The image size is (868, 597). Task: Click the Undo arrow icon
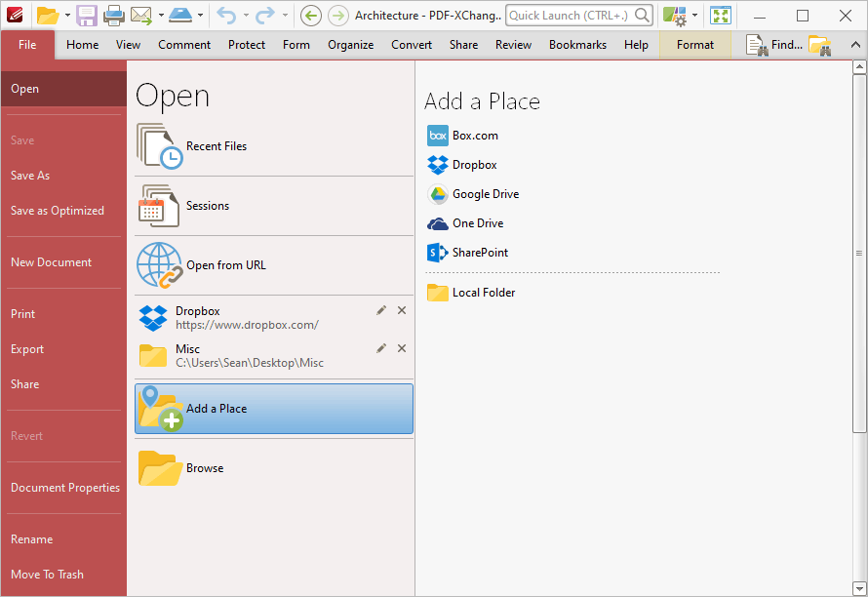click(x=226, y=16)
